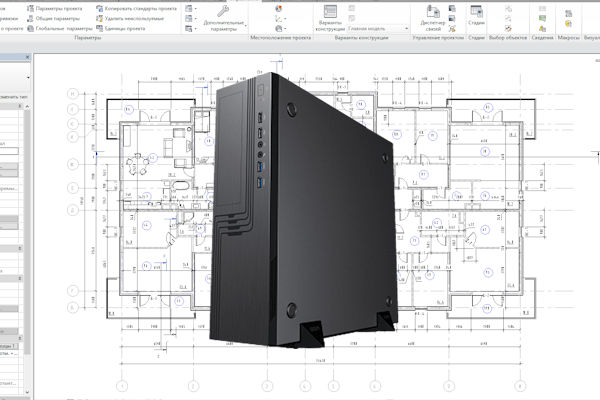Open Варианты конструкции tool
The image size is (600, 400).
(x=330, y=17)
